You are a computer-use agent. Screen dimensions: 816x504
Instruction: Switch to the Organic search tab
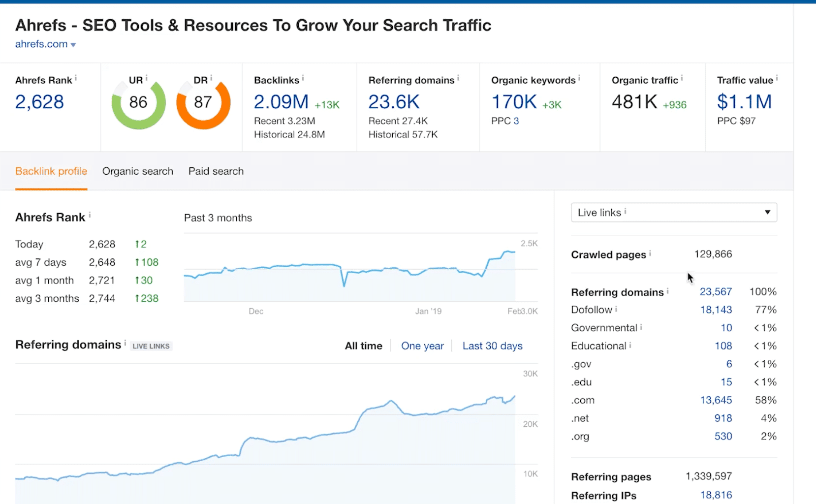tap(138, 171)
